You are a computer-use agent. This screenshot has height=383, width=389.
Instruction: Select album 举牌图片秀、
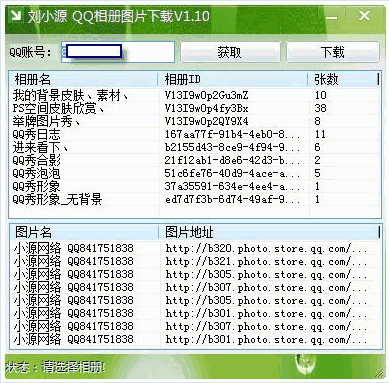pos(47,121)
